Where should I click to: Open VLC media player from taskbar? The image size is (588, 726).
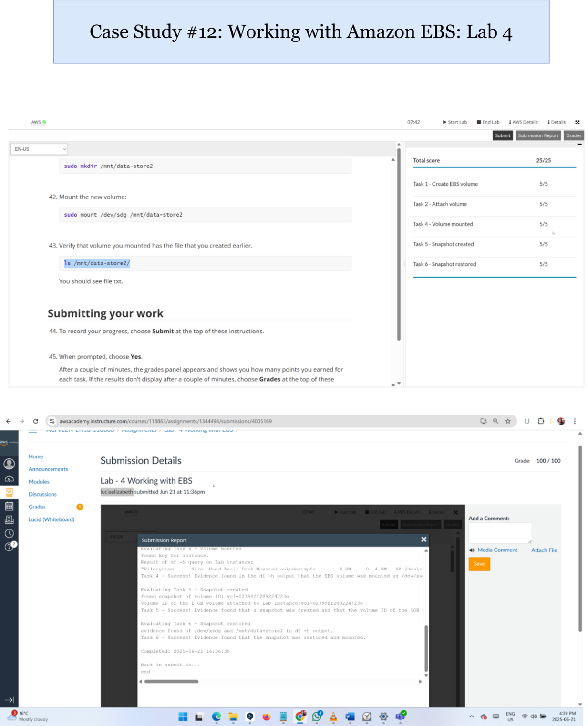tap(333, 716)
